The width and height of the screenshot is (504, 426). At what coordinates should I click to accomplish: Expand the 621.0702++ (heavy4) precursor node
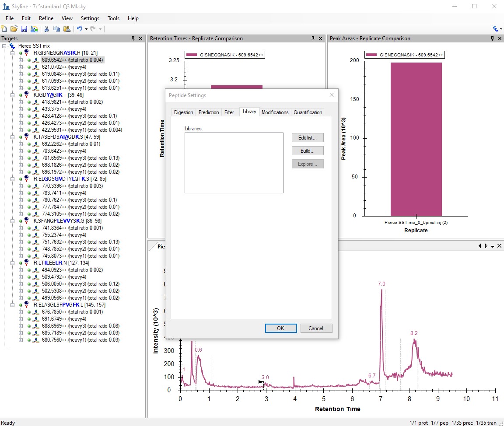click(x=21, y=67)
